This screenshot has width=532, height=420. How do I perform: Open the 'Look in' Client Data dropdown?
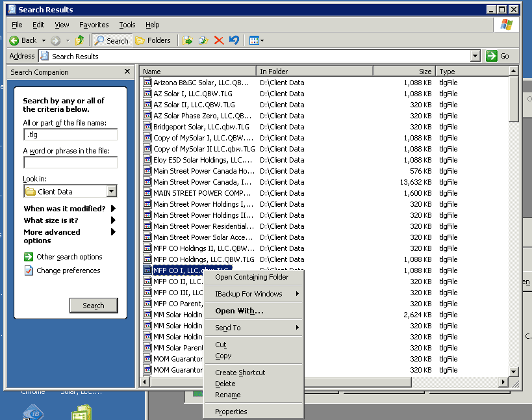pyautogui.click(x=112, y=190)
